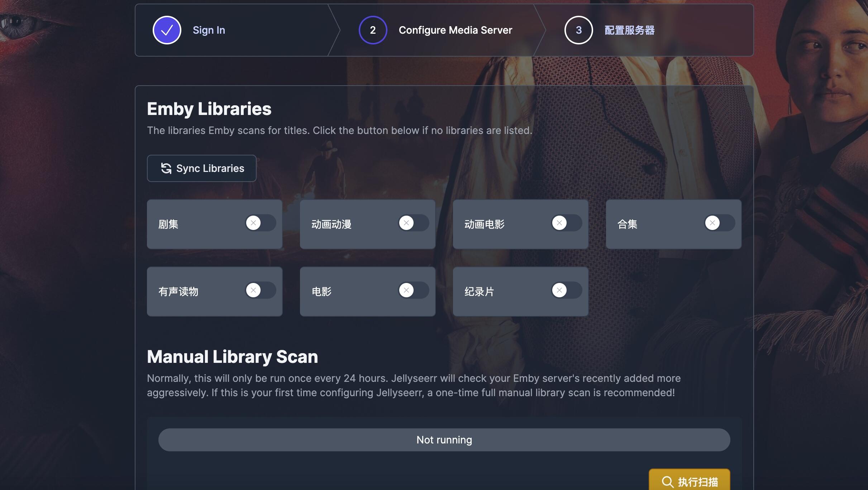The height and width of the screenshot is (490, 868).
Task: Click the 剧集 library card label
Action: (168, 224)
